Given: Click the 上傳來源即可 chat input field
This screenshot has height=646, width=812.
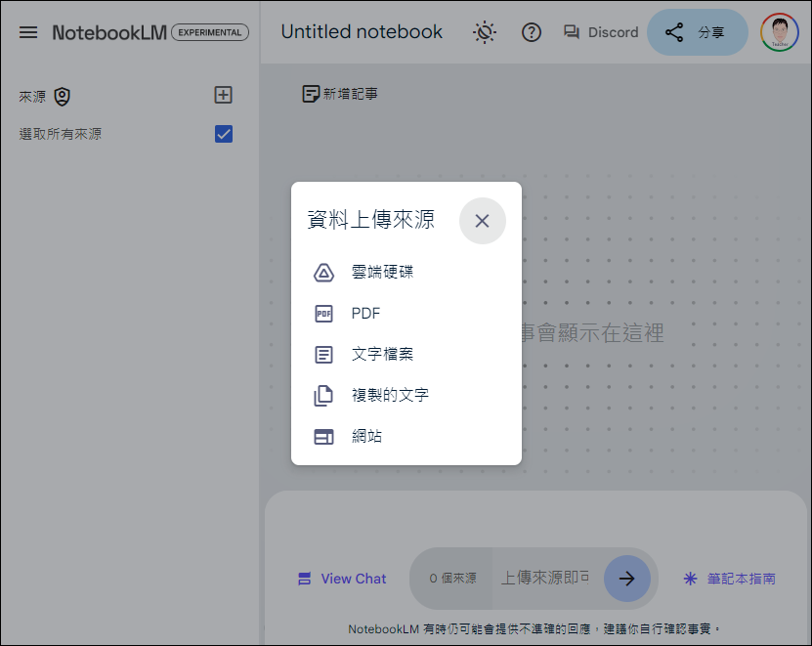Looking at the screenshot, I should point(547,578).
